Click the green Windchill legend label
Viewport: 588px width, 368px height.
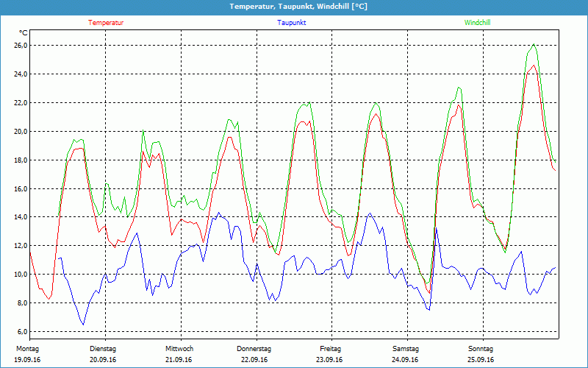pos(477,23)
